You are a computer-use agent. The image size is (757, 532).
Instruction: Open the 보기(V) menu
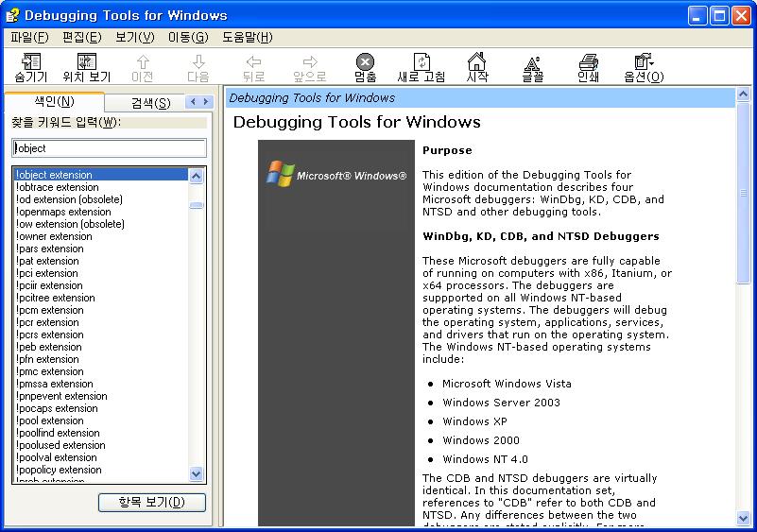pyautogui.click(x=135, y=37)
